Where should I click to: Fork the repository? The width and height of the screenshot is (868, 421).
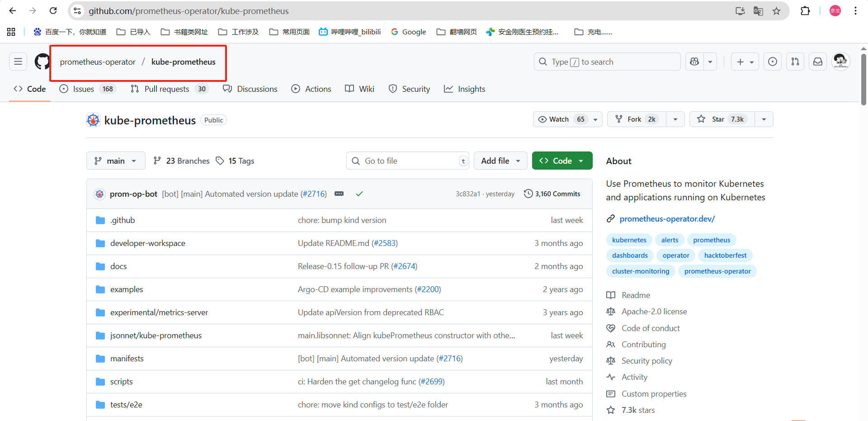(637, 119)
